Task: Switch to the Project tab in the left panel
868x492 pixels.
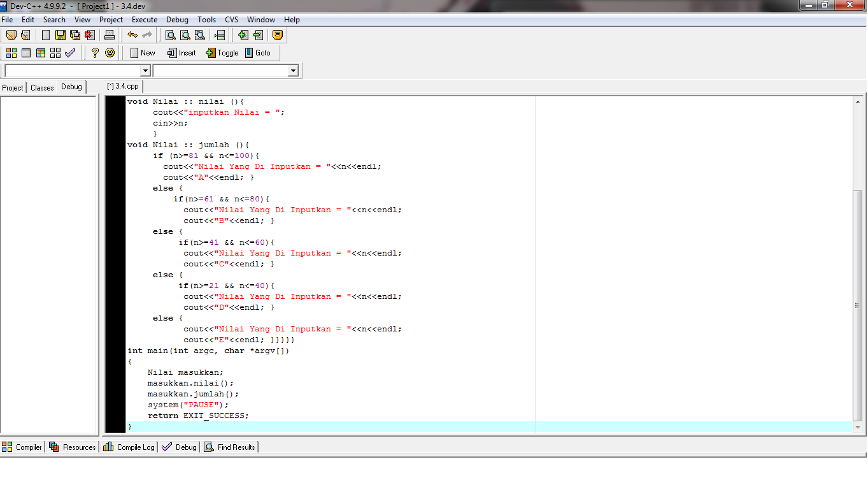Action: [x=13, y=88]
